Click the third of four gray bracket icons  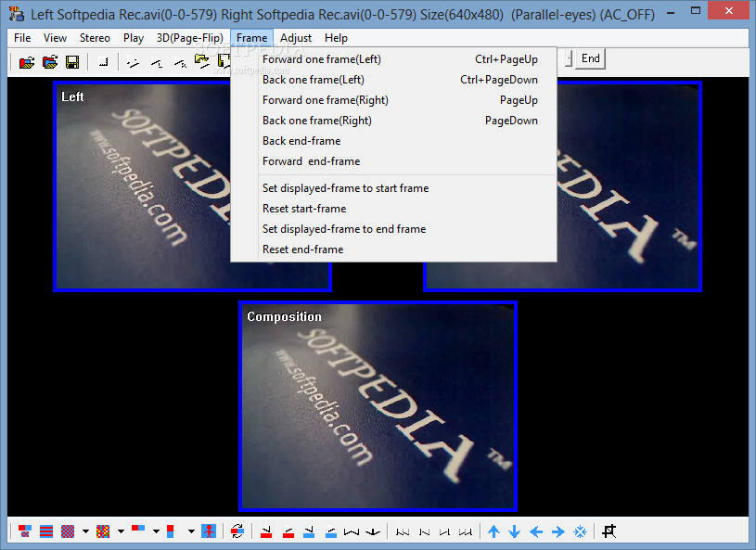point(444,531)
